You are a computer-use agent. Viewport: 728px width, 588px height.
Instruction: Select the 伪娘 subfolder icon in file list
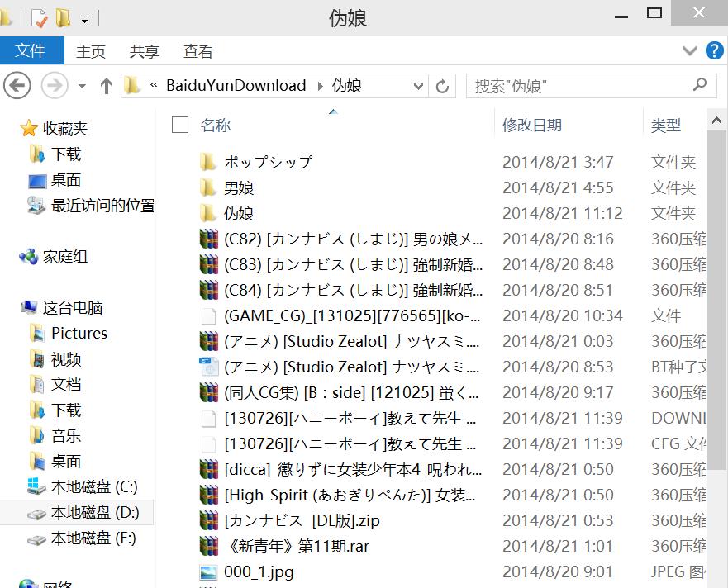click(208, 213)
